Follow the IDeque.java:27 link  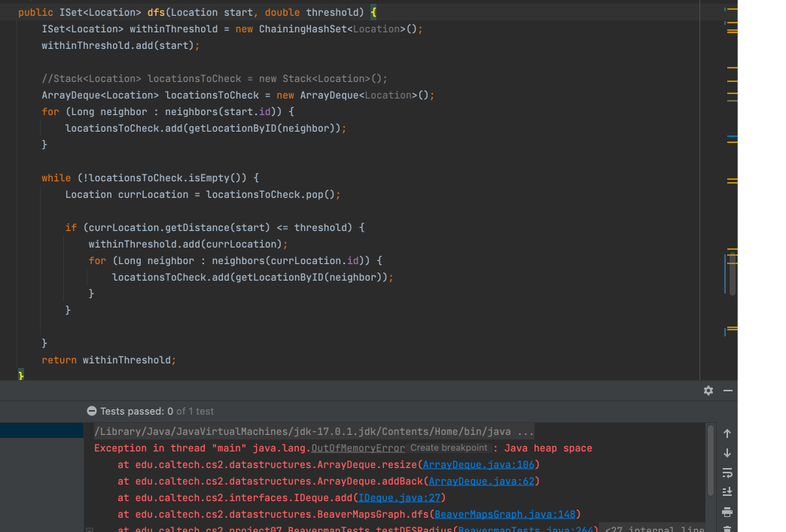(x=399, y=498)
